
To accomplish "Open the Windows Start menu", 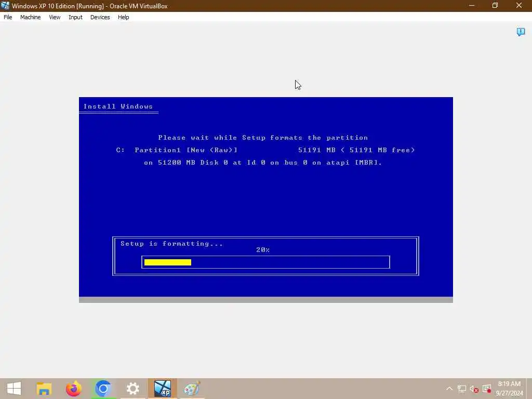I will click(x=14, y=389).
